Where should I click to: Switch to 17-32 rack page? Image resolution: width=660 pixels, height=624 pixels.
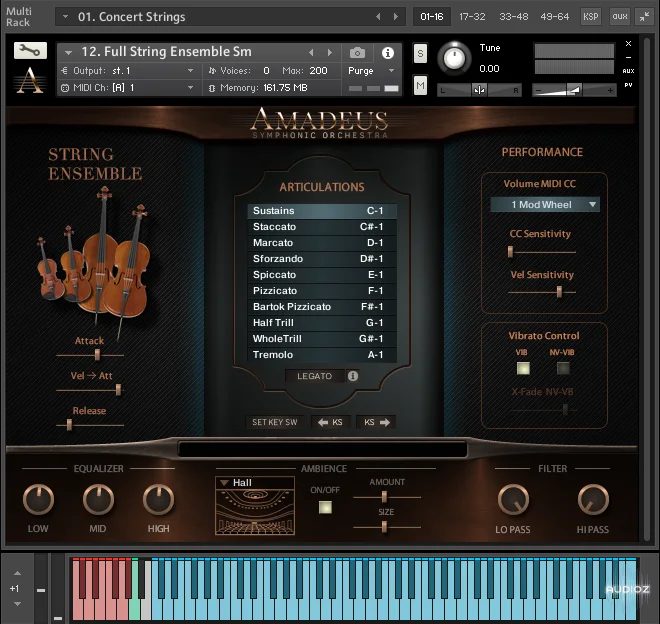(472, 16)
